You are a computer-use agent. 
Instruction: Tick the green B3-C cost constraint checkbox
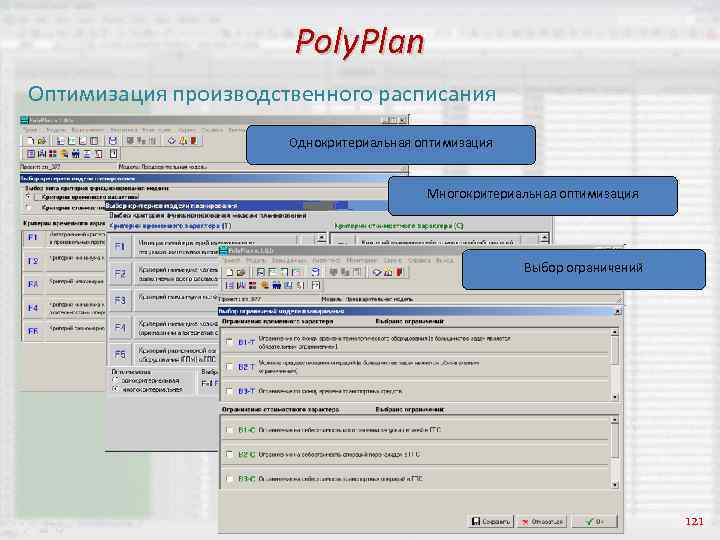pyautogui.click(x=229, y=478)
